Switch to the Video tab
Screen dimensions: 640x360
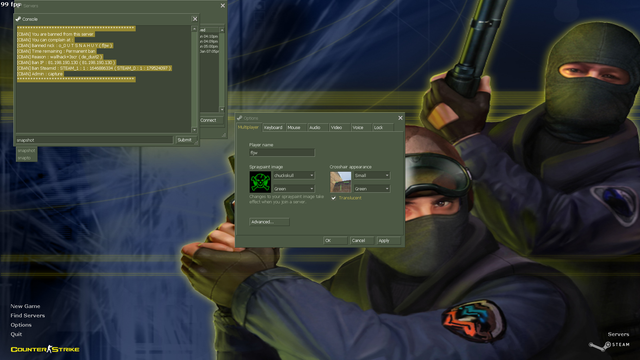339,128
